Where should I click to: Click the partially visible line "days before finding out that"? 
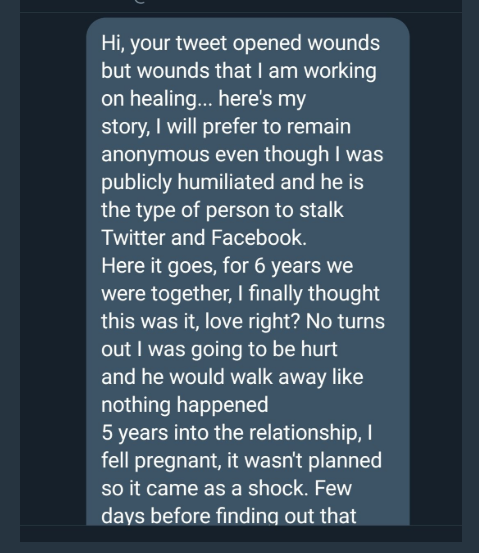coord(229,516)
